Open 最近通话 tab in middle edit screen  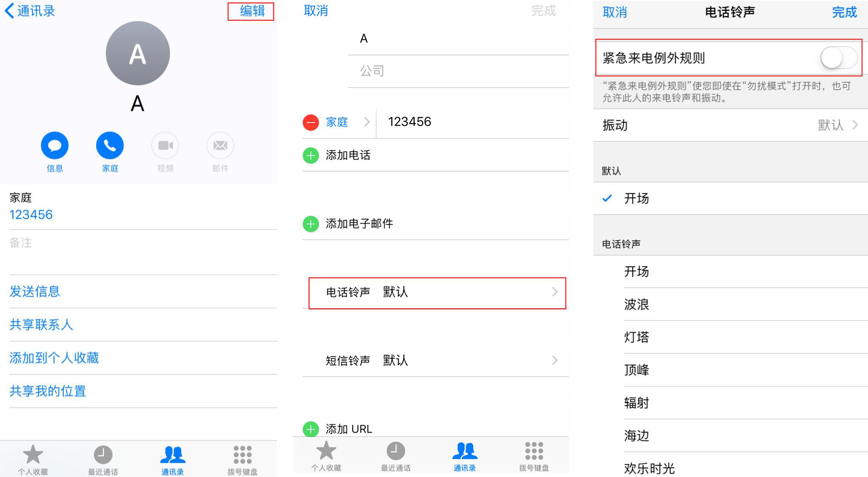[x=396, y=456]
